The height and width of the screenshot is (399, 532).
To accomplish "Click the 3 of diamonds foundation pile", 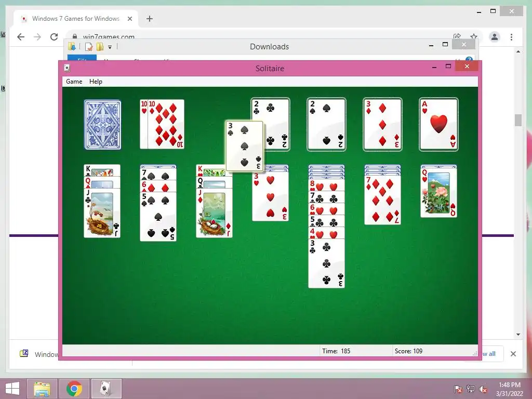I will [x=382, y=124].
